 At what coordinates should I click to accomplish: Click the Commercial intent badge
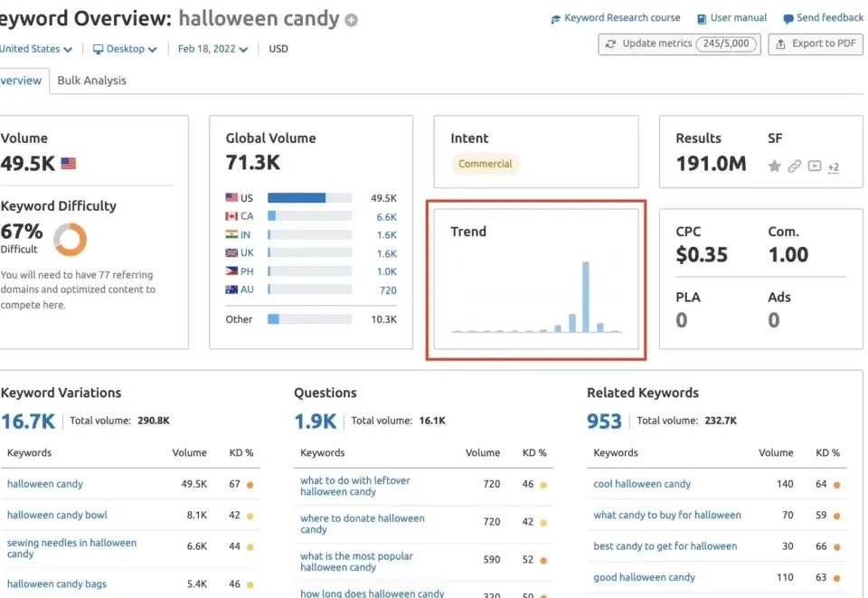pyautogui.click(x=486, y=164)
